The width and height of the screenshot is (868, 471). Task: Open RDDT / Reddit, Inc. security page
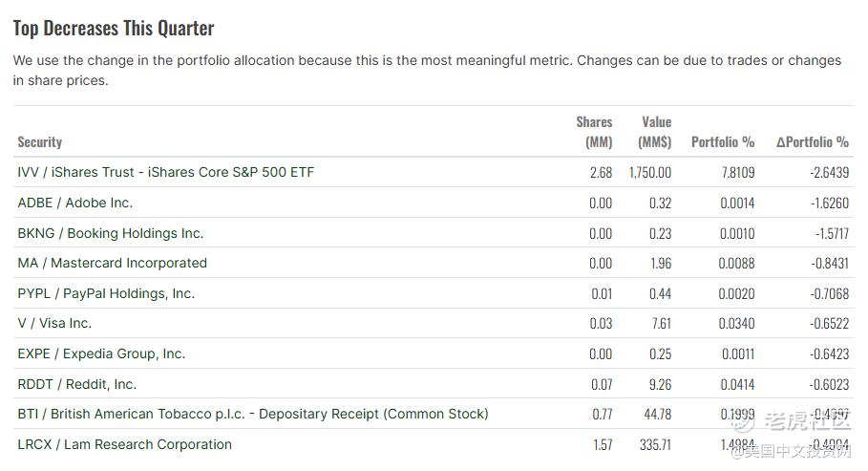(x=77, y=385)
